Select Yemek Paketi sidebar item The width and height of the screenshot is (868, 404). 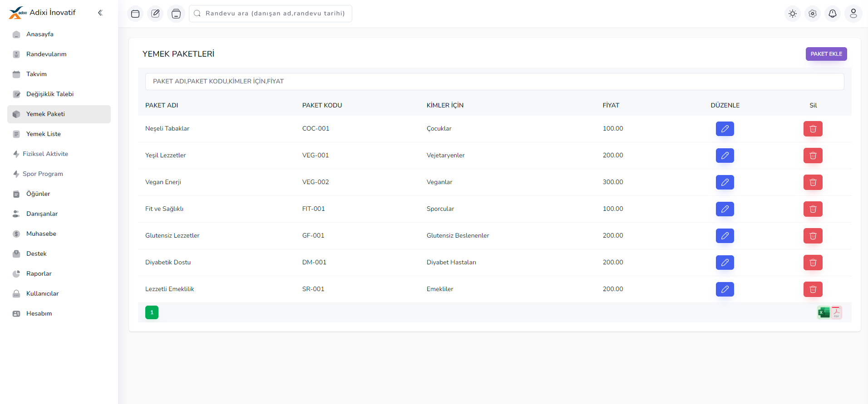click(59, 114)
